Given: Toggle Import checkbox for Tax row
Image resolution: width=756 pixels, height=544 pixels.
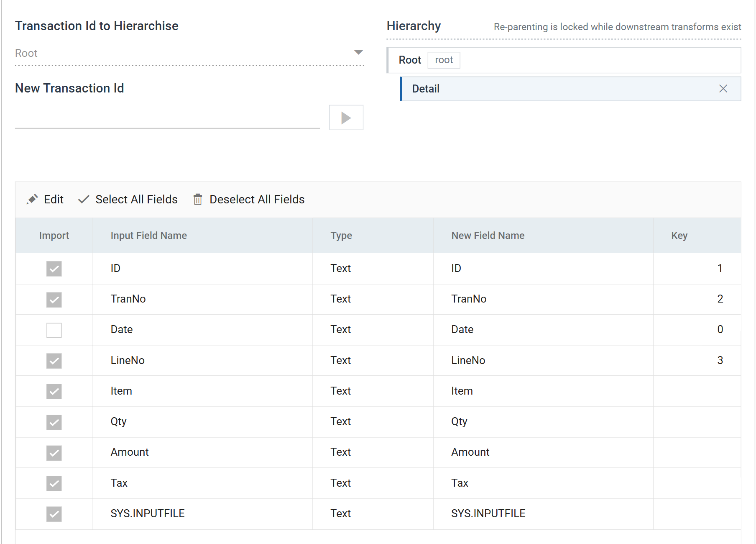Looking at the screenshot, I should (54, 483).
